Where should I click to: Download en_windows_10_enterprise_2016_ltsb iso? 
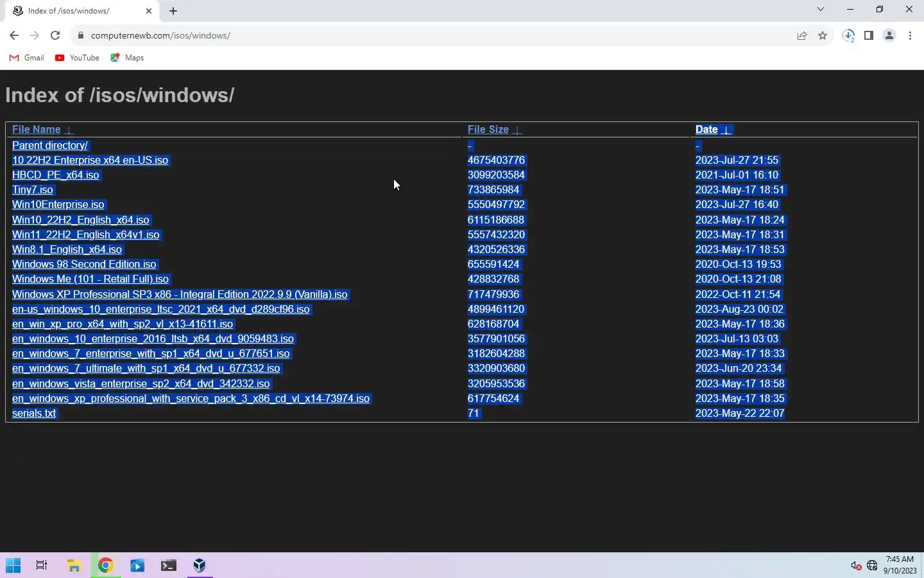click(x=153, y=339)
